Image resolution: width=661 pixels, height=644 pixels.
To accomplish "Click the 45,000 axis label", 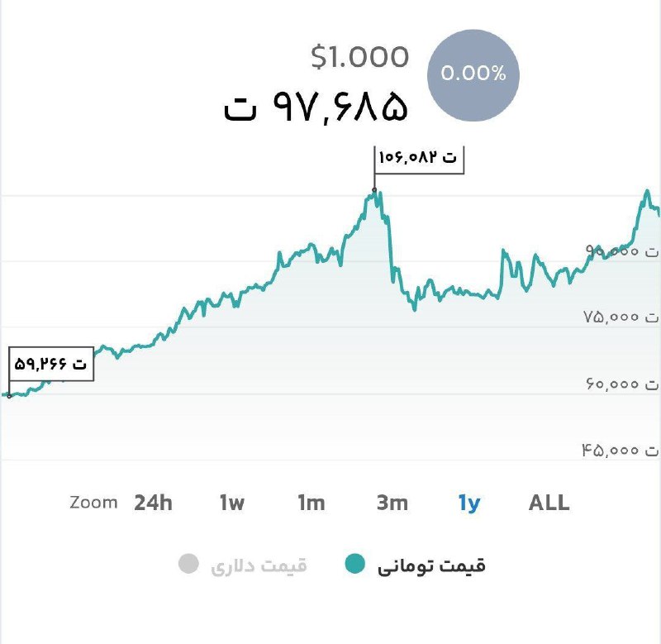I will (x=623, y=451).
